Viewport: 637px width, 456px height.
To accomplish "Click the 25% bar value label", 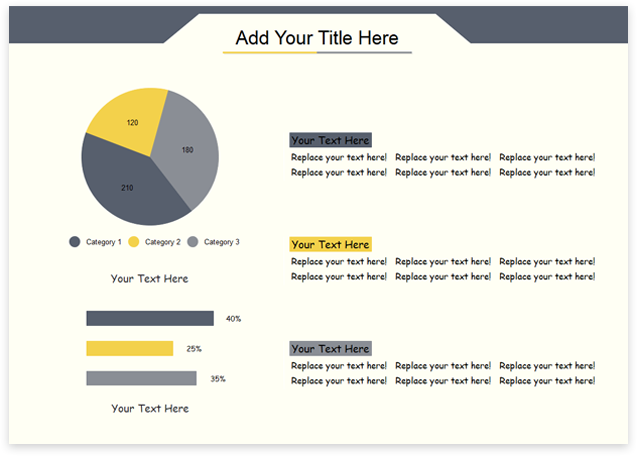I will [x=193, y=349].
